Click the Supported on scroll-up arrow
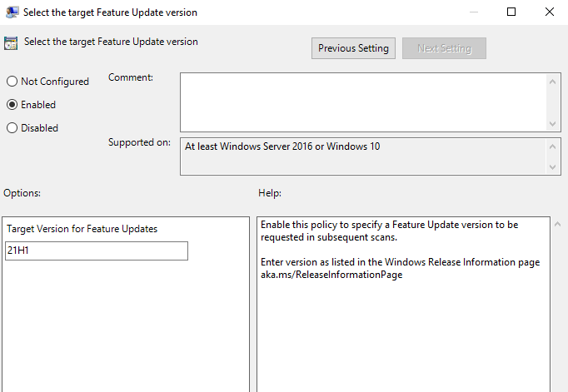568x392 pixels. [554, 146]
